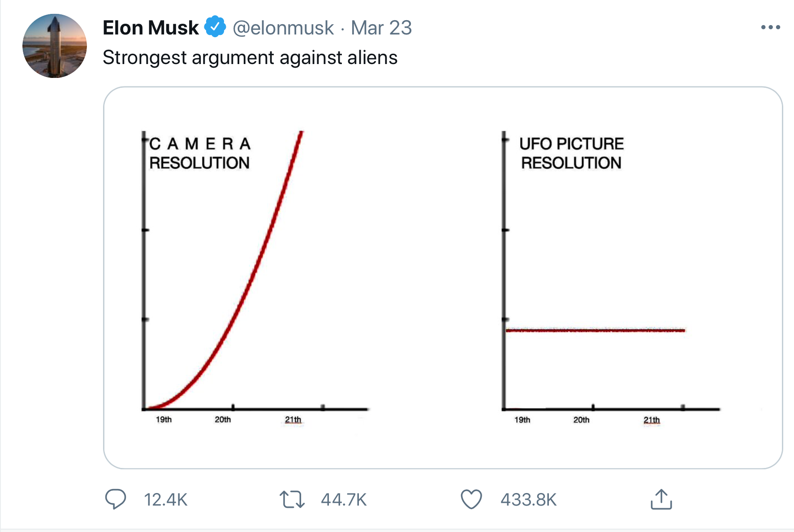Click the Elon Musk display name
Screen dimensions: 794x532
click(x=151, y=28)
